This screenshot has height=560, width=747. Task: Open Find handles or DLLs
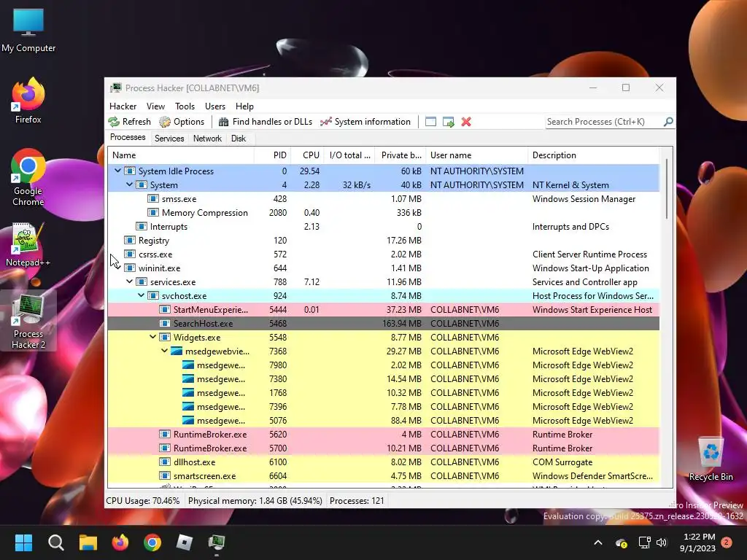[266, 122]
